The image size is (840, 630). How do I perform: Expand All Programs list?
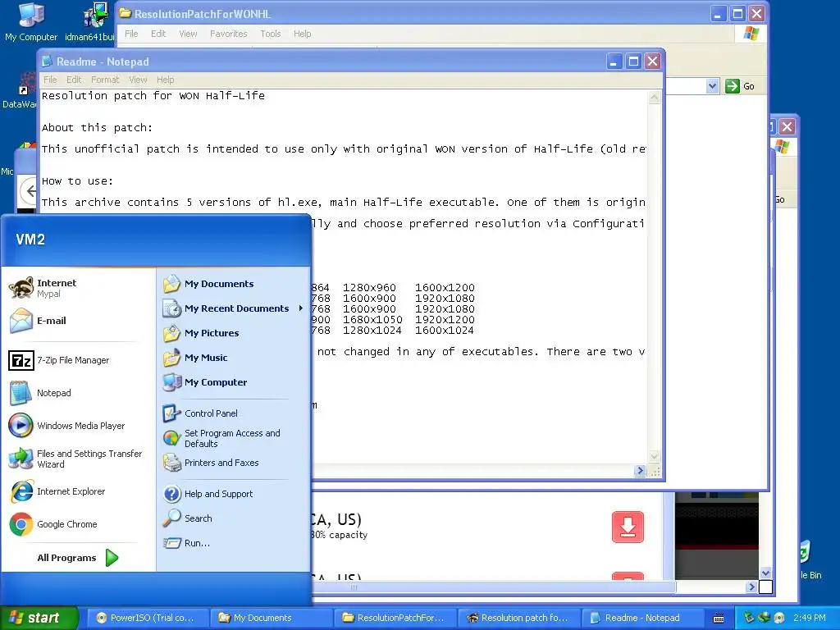[78, 558]
